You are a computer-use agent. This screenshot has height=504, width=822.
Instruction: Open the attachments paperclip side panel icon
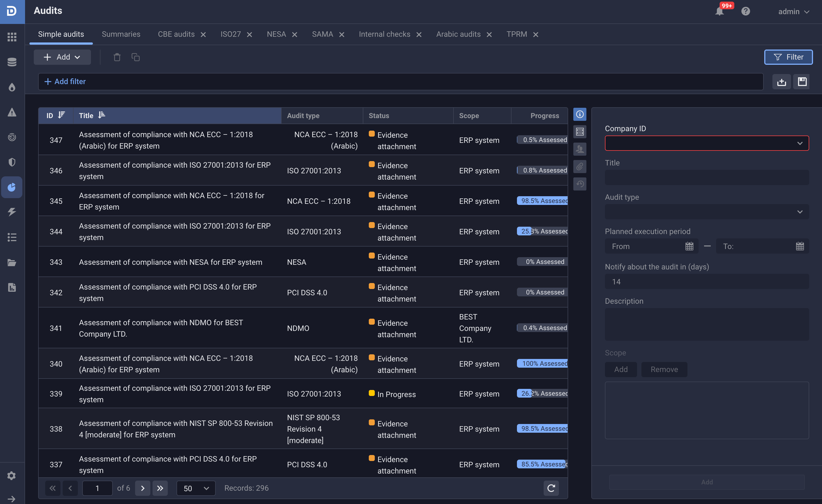[x=580, y=166]
